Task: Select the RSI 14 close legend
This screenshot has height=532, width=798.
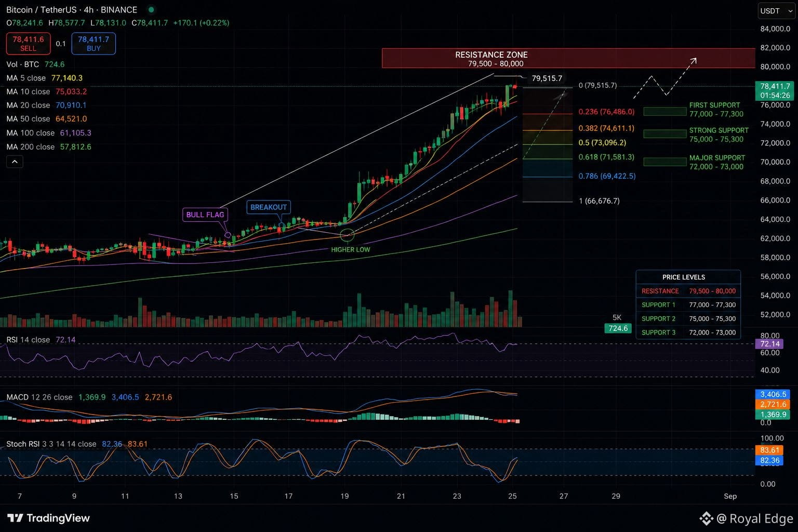Action: pos(41,340)
